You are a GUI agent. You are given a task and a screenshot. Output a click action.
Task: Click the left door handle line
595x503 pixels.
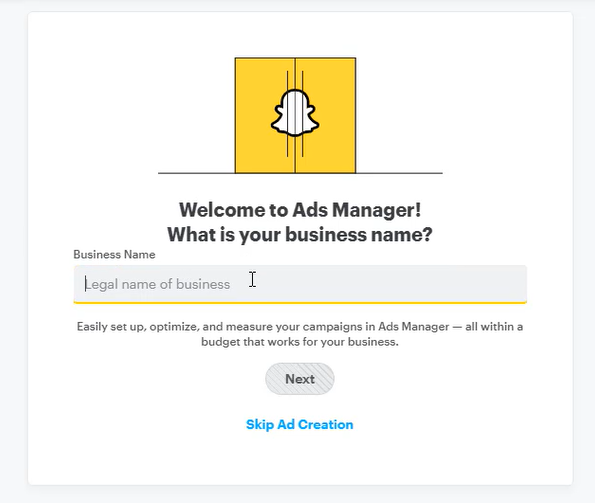point(287,114)
